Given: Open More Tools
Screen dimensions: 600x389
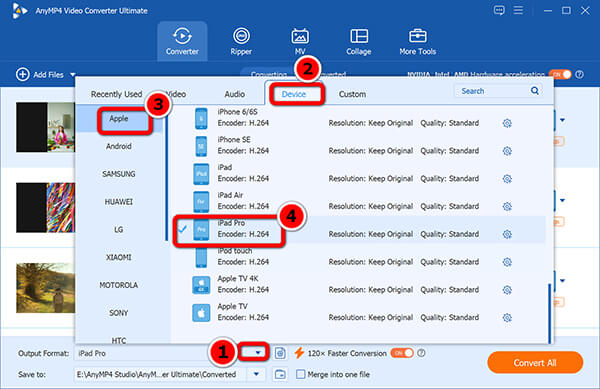Looking at the screenshot, I should (417, 41).
